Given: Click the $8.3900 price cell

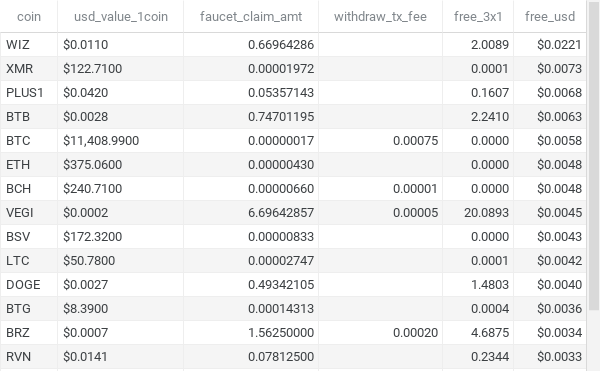Looking at the screenshot, I should (x=121, y=309).
